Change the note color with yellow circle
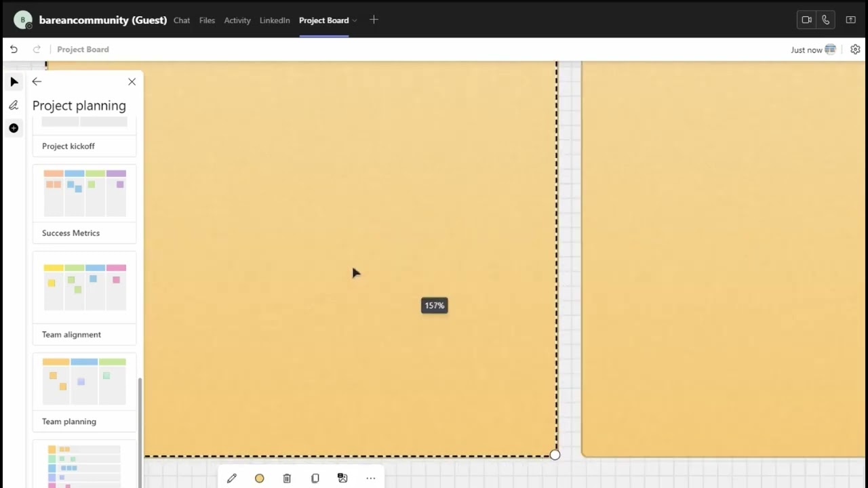Image resolution: width=868 pixels, height=488 pixels. [259, 479]
